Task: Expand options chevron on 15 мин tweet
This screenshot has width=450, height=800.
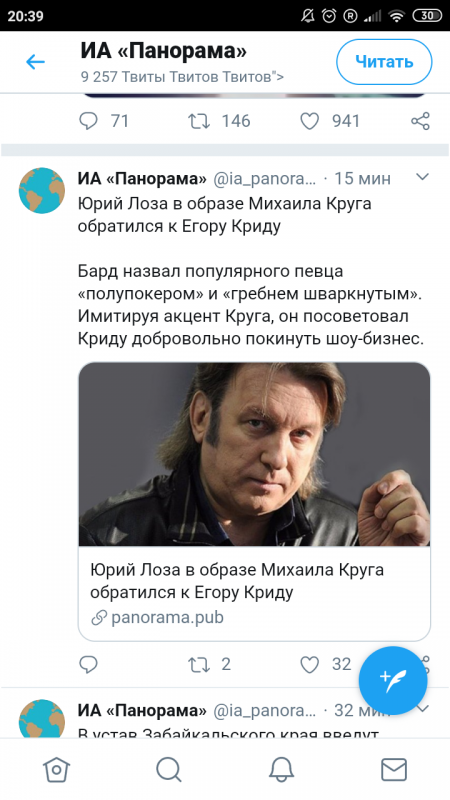Action: tap(422, 177)
